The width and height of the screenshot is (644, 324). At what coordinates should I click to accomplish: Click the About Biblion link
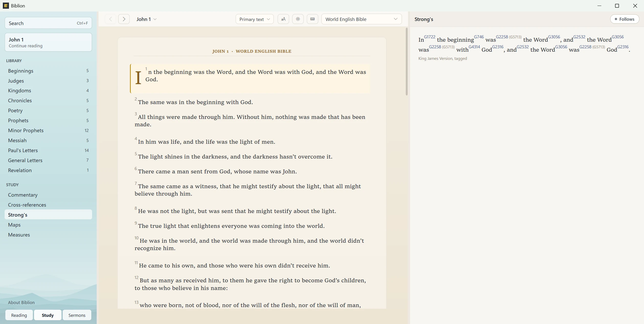point(21,303)
